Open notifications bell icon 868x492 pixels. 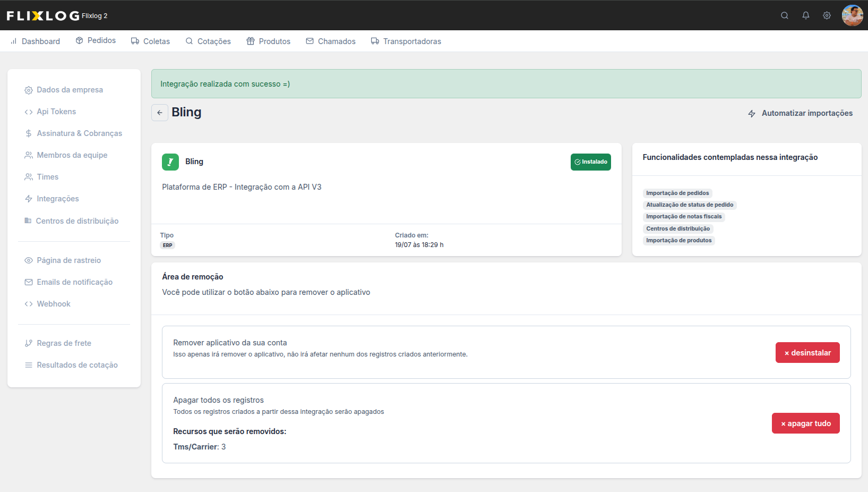(x=805, y=15)
